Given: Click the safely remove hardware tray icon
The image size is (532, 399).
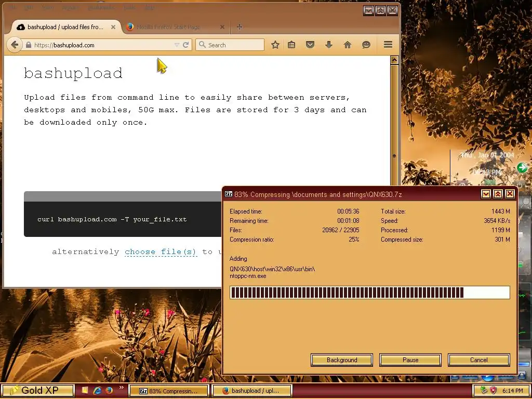Looking at the screenshot, I should 484,391.
